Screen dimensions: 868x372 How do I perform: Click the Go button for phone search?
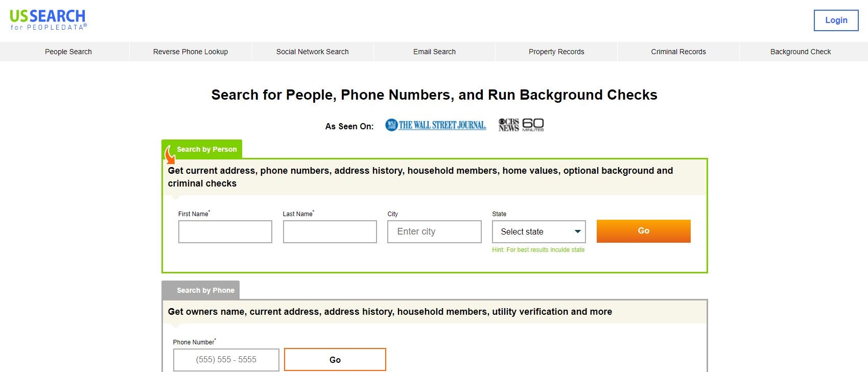coord(335,360)
